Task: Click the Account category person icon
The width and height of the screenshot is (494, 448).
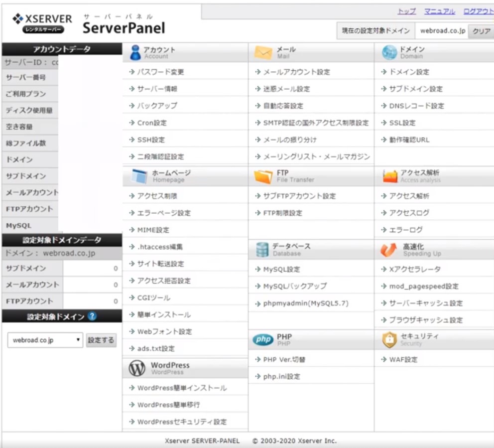Action: coord(135,52)
